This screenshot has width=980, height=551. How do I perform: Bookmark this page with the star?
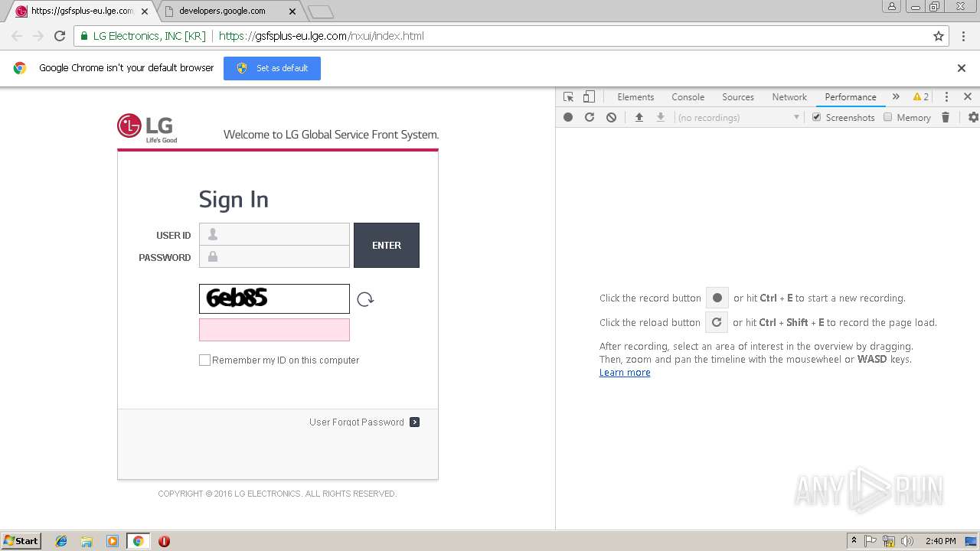coord(939,36)
